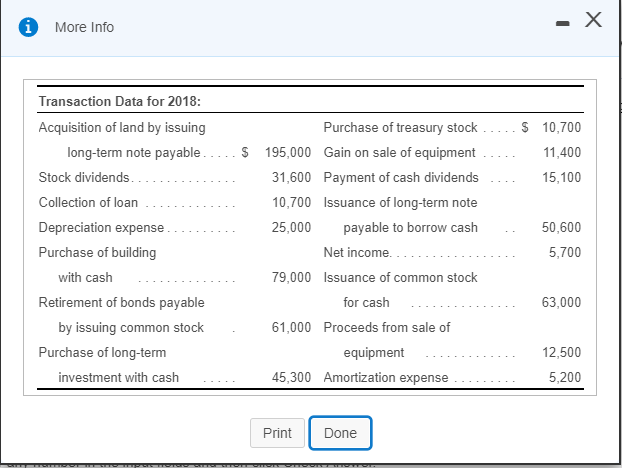The width and height of the screenshot is (622, 468).
Task: Click the 50,600 value
Action: 562,227
